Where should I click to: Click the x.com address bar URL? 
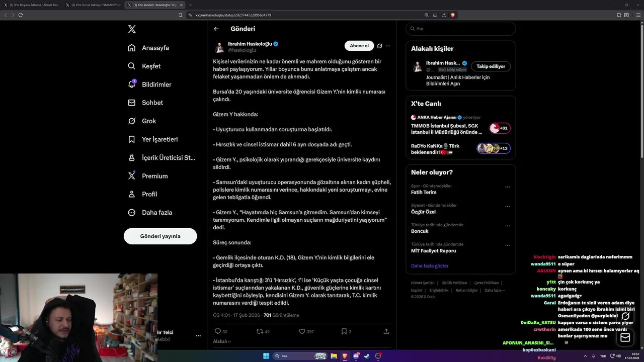pyautogui.click(x=233, y=15)
